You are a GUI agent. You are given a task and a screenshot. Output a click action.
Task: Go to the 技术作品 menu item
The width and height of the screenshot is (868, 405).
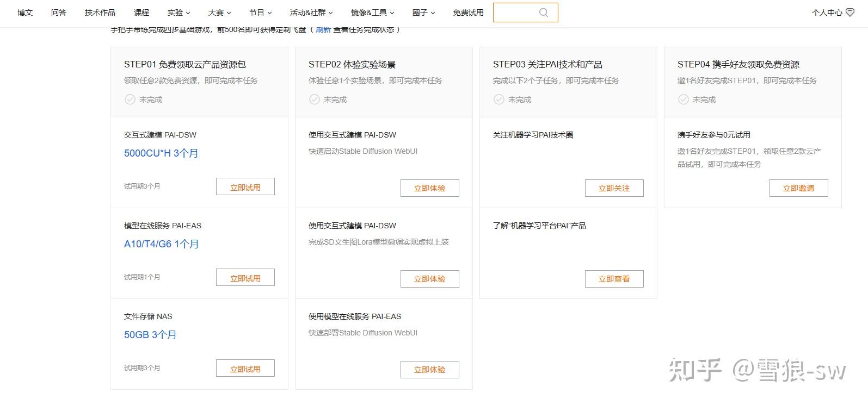coord(100,13)
